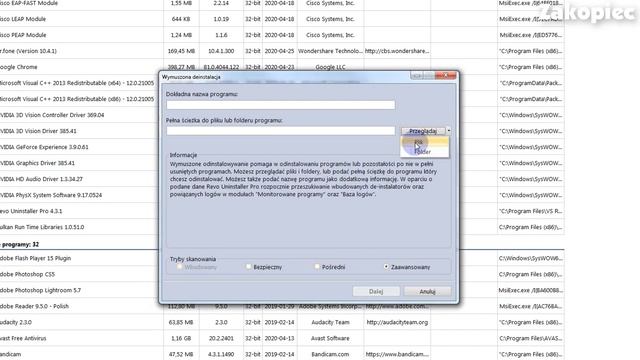Select the Bezpieczny scan mode
This screenshot has width=640, height=360.
click(264, 267)
